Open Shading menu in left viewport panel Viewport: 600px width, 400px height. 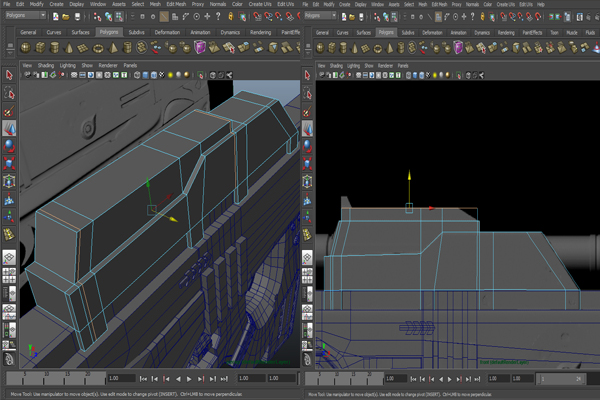(46, 65)
